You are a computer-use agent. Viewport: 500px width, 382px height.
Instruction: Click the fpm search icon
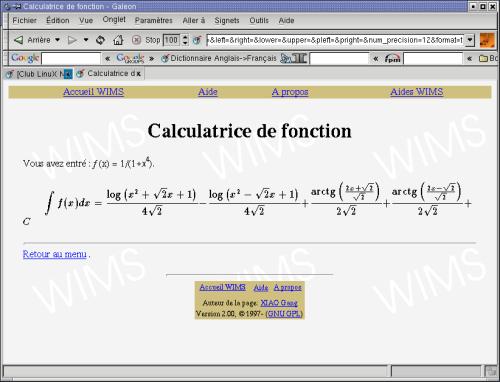[392, 59]
